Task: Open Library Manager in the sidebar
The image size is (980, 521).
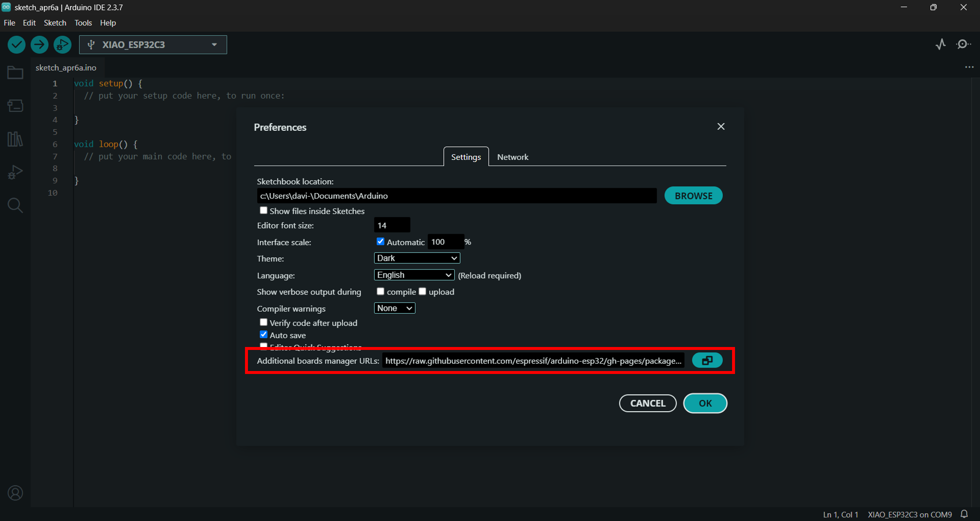Action: point(15,139)
